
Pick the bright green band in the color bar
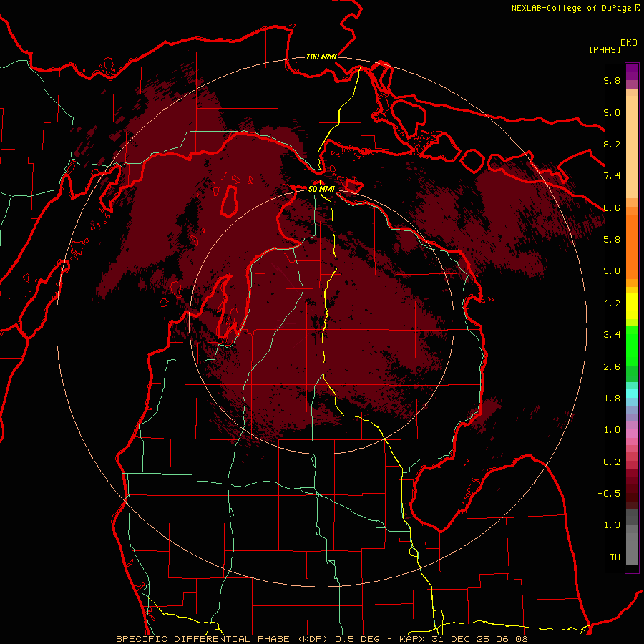(632, 345)
